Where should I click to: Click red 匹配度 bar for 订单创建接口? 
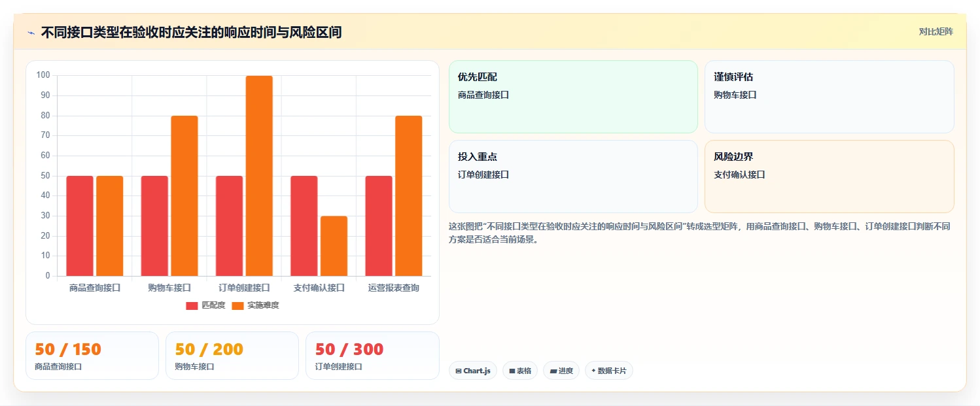(229, 226)
